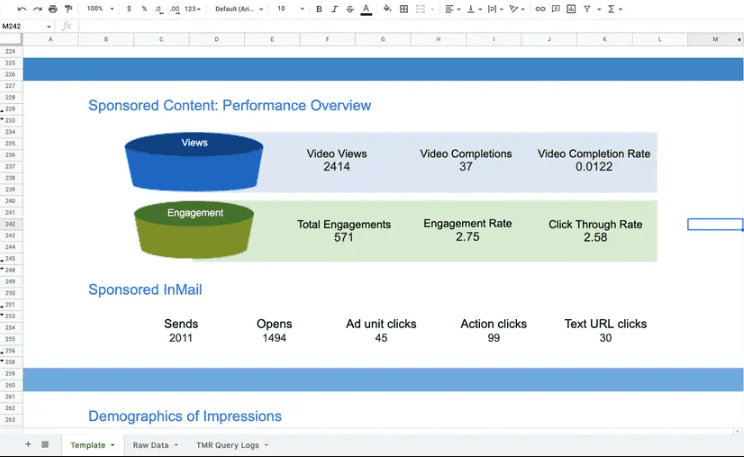
Task: Expand the filter views arrow
Action: (x=599, y=9)
